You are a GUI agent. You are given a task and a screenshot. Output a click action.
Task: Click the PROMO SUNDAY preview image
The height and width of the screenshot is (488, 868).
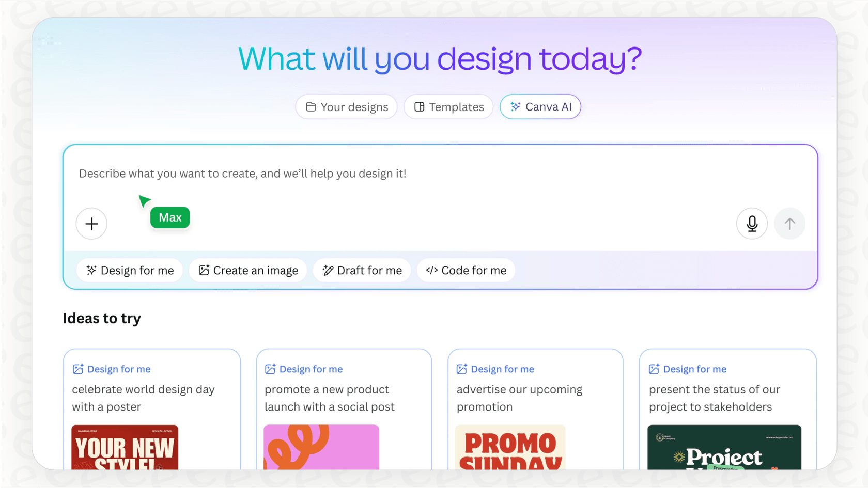click(509, 448)
